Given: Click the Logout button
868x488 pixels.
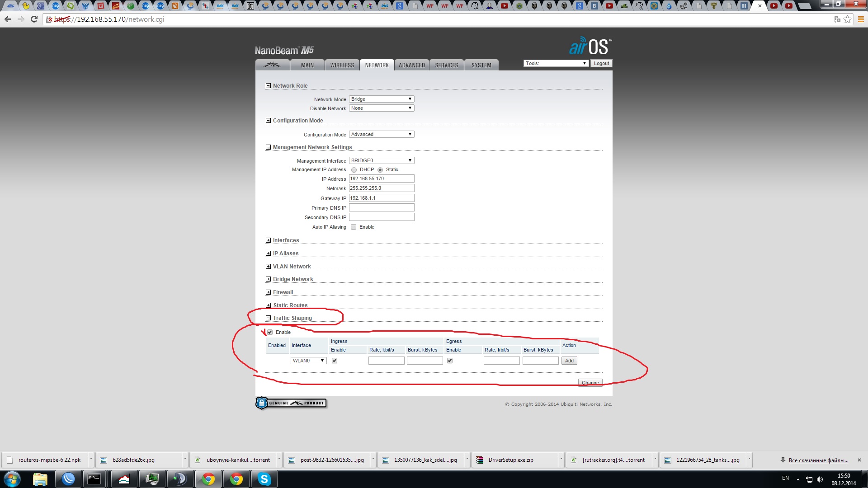Looking at the screenshot, I should pyautogui.click(x=601, y=63).
